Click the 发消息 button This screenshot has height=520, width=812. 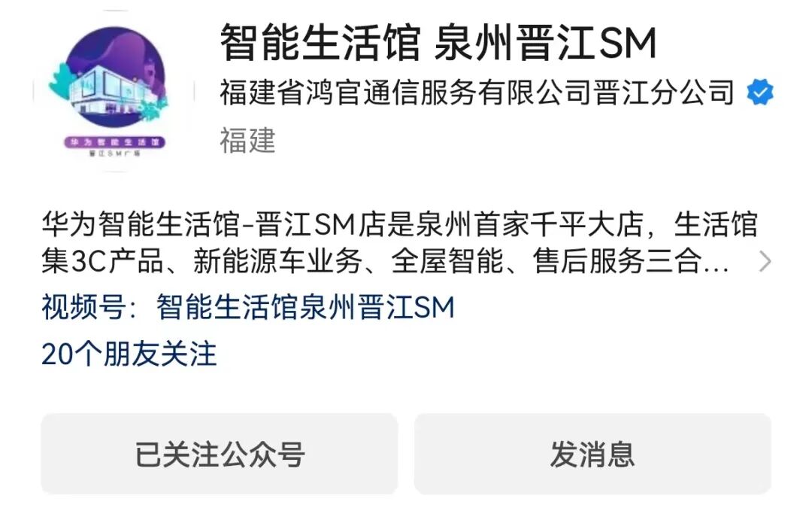[x=592, y=454]
